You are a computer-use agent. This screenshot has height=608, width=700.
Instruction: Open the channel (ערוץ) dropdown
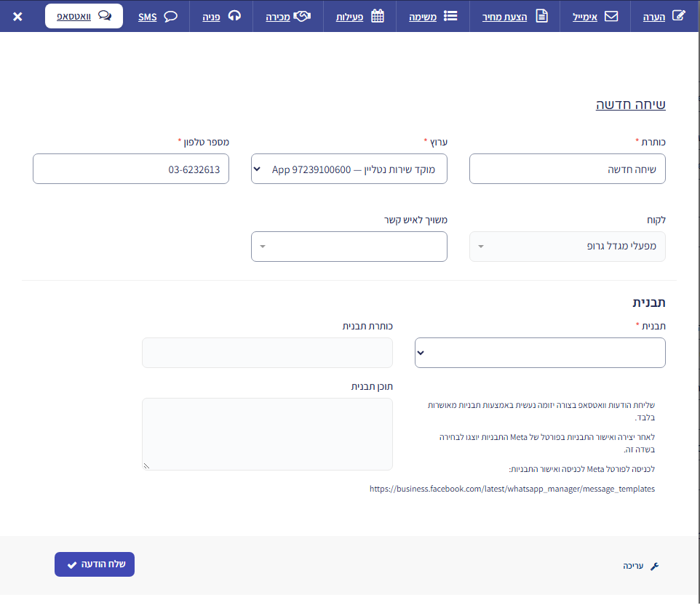point(349,169)
